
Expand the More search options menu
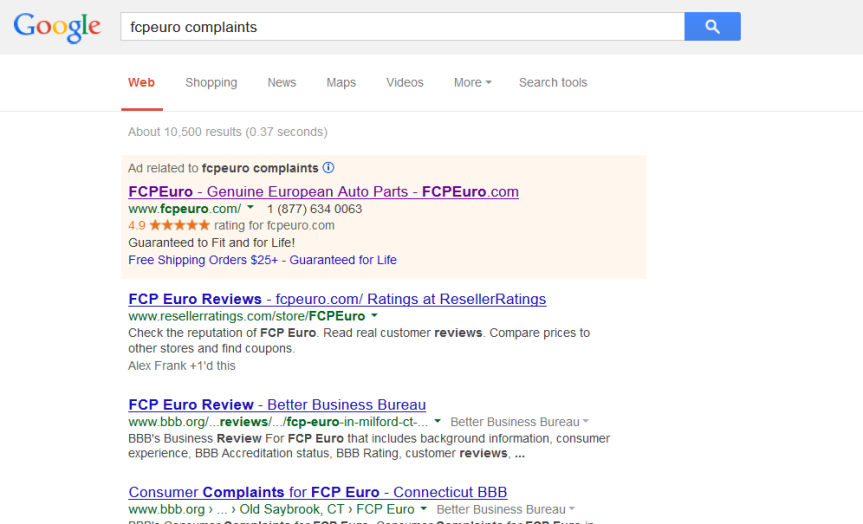click(x=472, y=83)
